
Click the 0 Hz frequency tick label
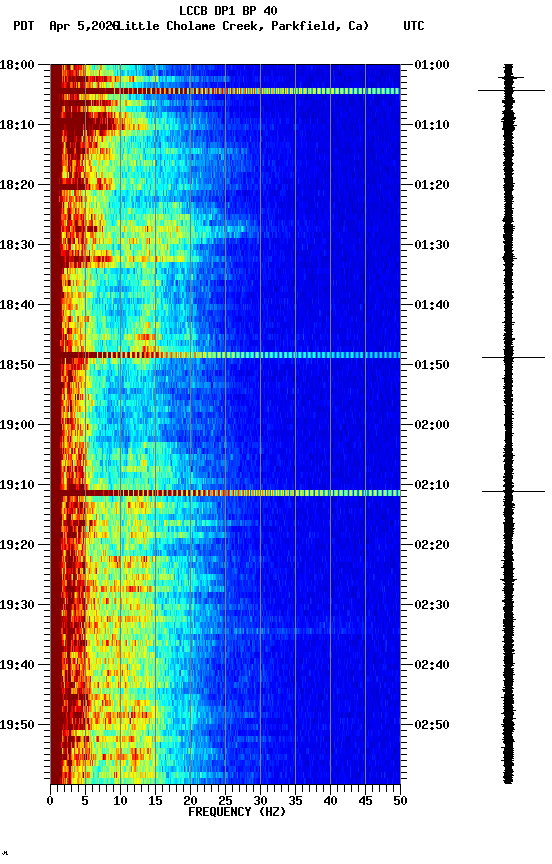coord(50,801)
